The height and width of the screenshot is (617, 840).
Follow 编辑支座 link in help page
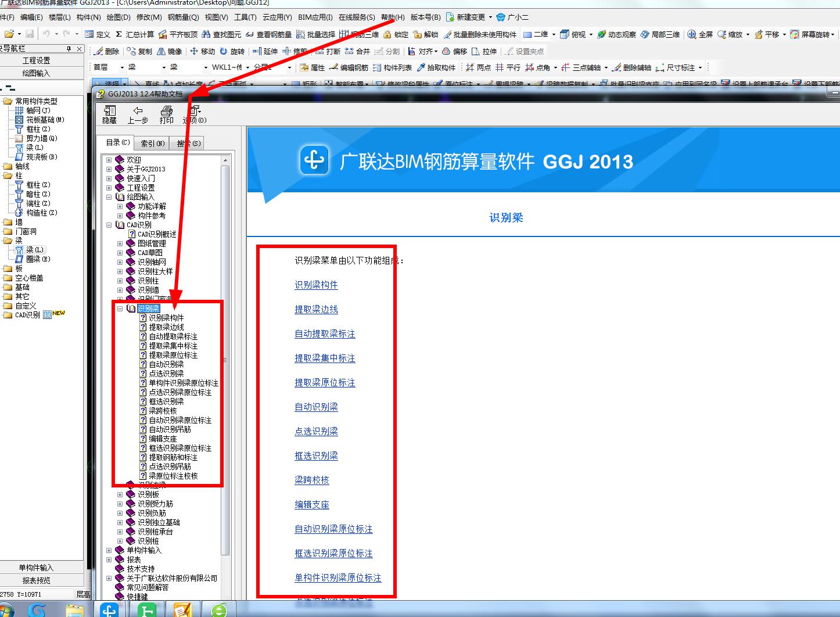coord(312,504)
